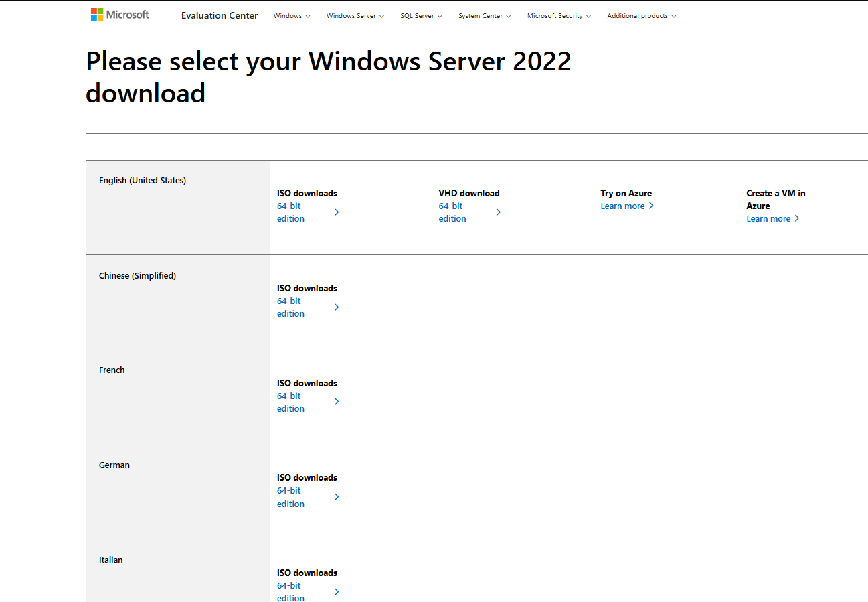868x602 pixels.
Task: Click the Try on Azure heading
Action: coord(626,193)
